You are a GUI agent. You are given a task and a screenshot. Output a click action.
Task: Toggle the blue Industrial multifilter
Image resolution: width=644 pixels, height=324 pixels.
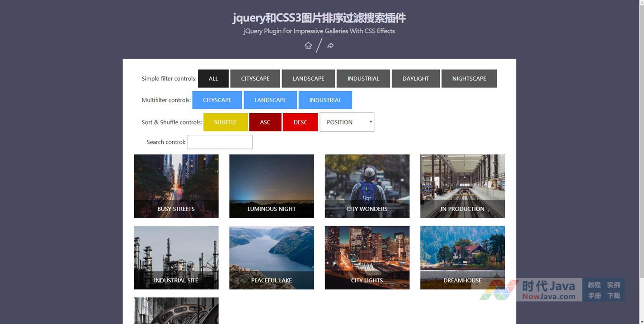click(x=325, y=100)
